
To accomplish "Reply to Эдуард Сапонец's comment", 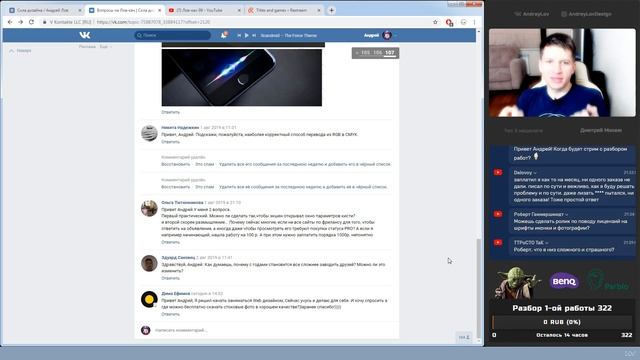I will coord(170,278).
